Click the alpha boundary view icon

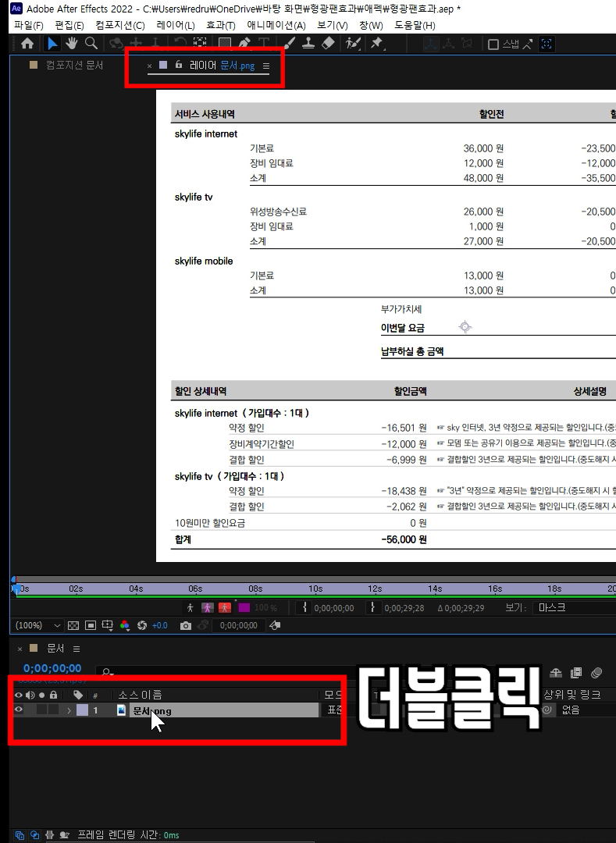(x=208, y=607)
